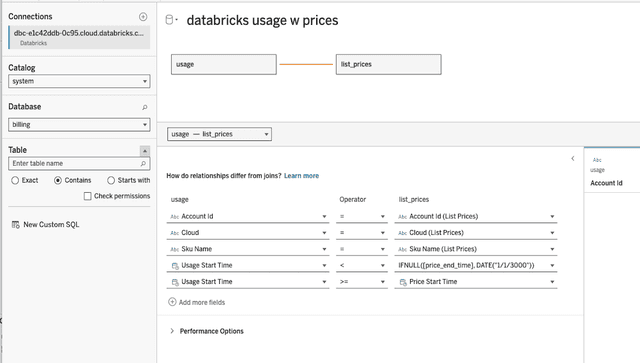Image resolution: width=640 pixels, height=363 pixels.
Task: Select the Exact radio button
Action: pyautogui.click(x=15, y=180)
